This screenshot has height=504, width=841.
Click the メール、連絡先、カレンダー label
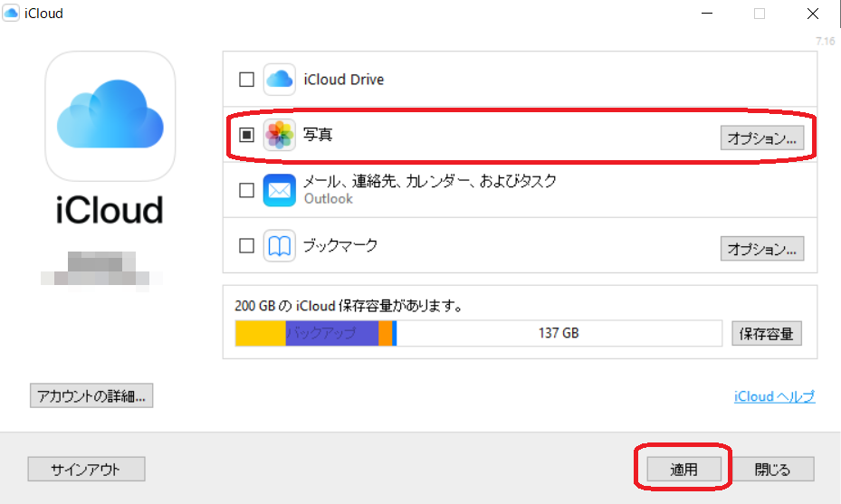[x=430, y=181]
